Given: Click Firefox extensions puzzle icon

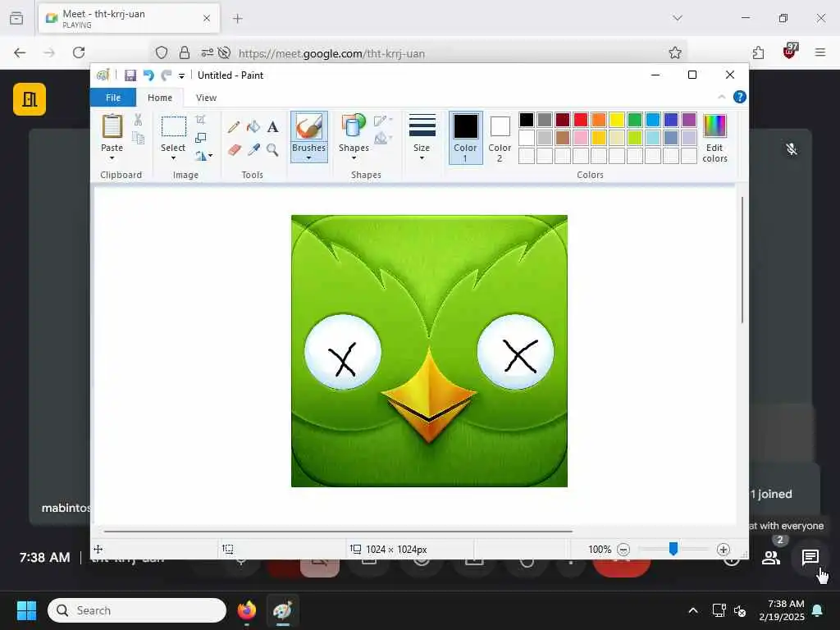Looking at the screenshot, I should click(758, 52).
